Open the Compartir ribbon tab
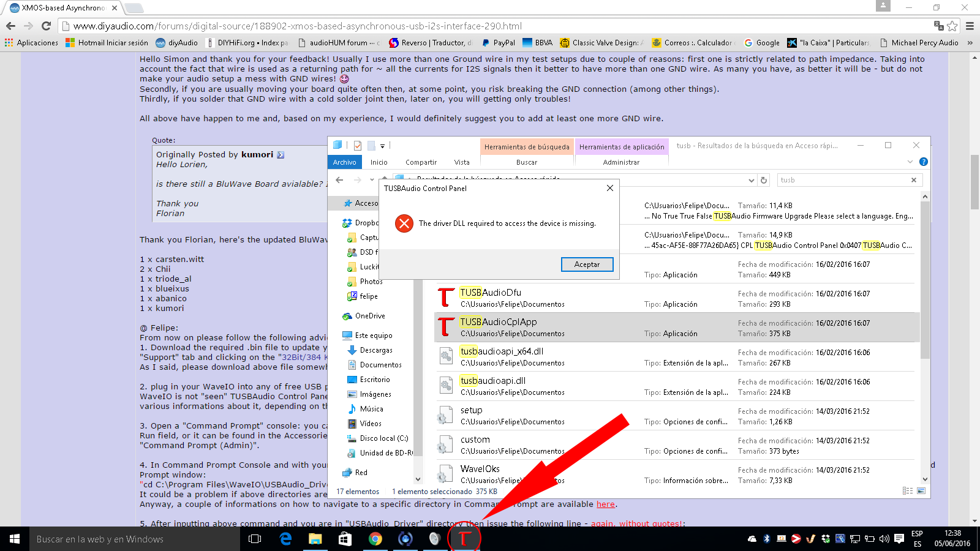This screenshot has height=551, width=980. [x=421, y=162]
